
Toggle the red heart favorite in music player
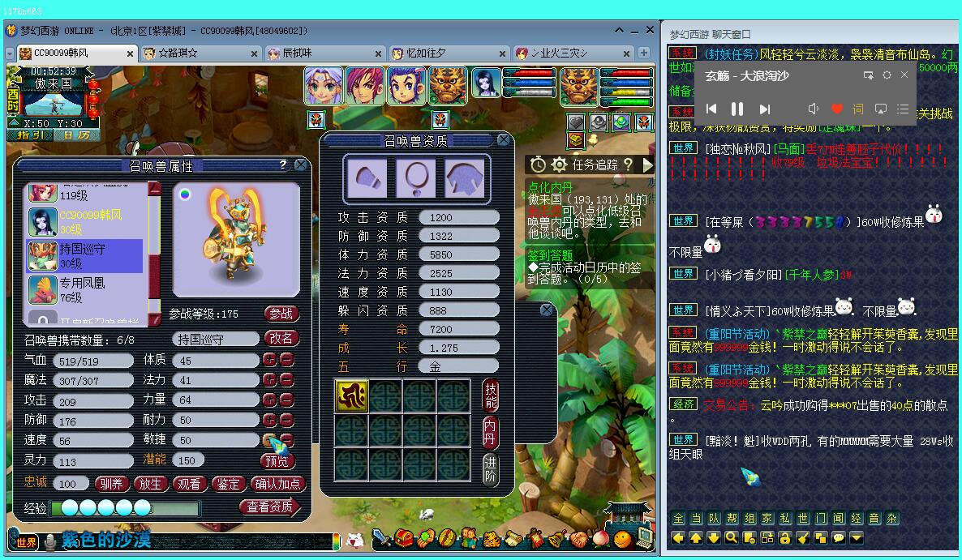[x=836, y=109]
